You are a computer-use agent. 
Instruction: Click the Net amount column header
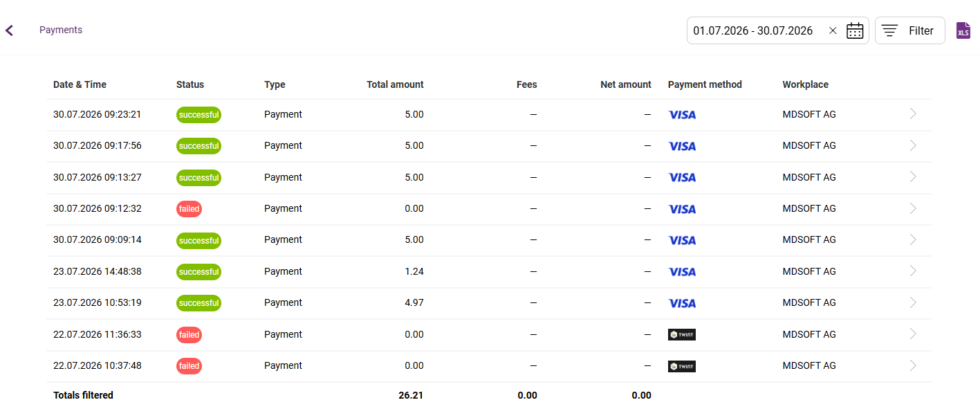(x=626, y=84)
